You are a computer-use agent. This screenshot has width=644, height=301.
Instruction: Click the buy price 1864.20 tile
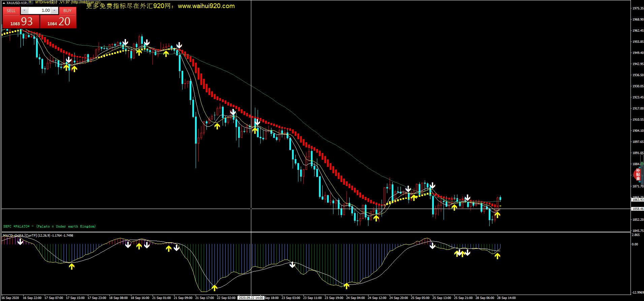58,22
